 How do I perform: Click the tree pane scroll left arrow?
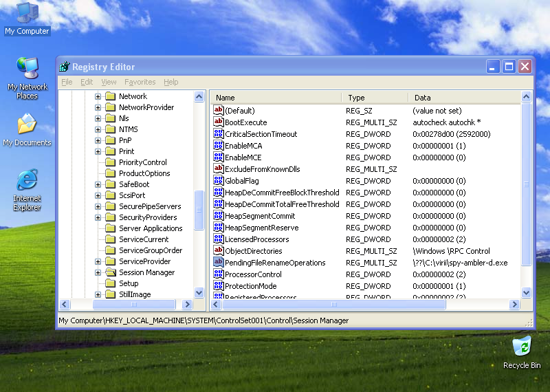point(65,304)
